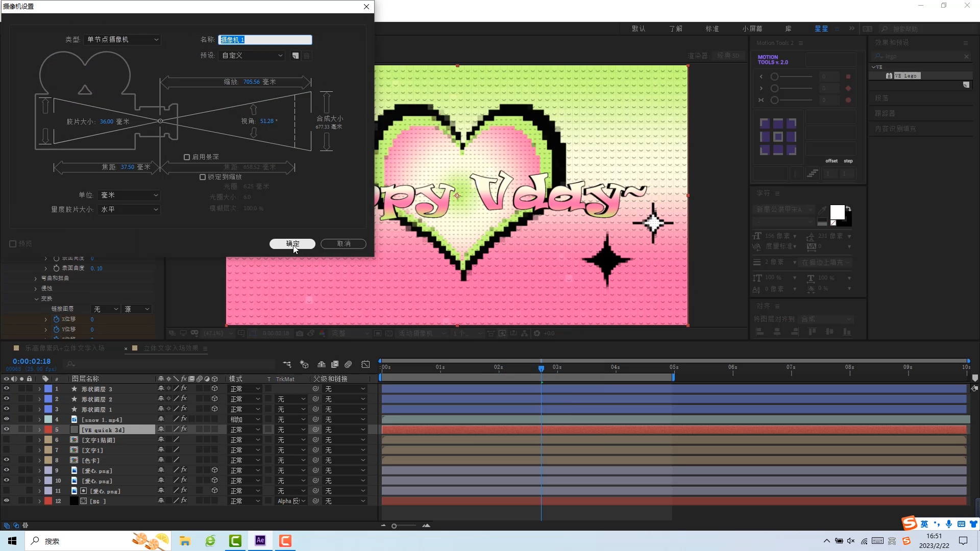The height and width of the screenshot is (551, 980).
Task: Open the 类型 camera type dropdown
Action: (122, 39)
